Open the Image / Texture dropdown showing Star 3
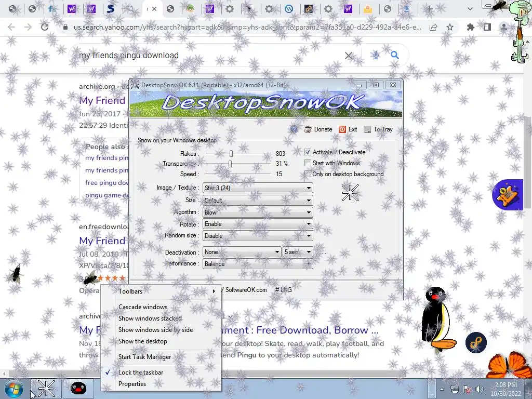 (258, 188)
